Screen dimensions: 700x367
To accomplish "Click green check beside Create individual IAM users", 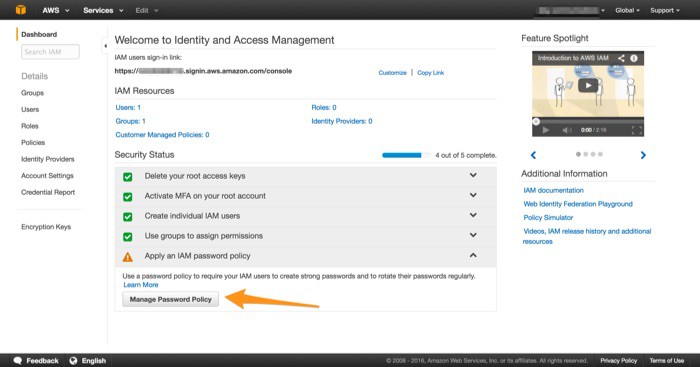I will tap(128, 217).
